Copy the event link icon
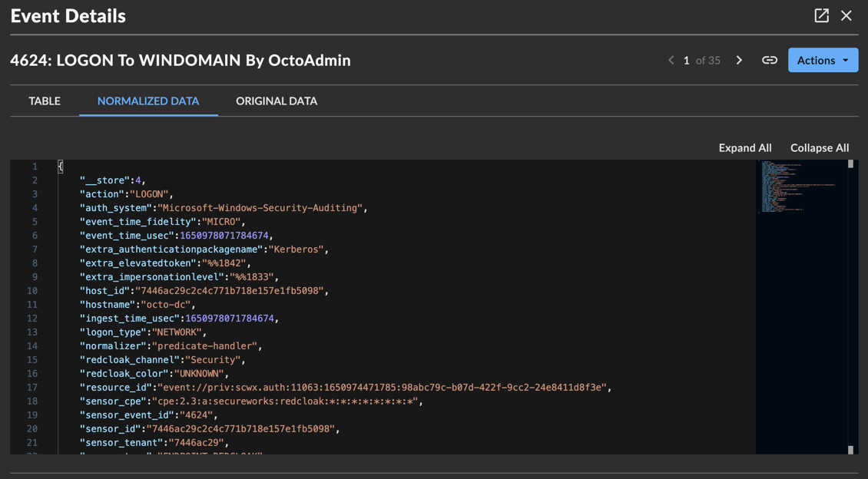Screen dimensions: 868x479 click(x=770, y=61)
